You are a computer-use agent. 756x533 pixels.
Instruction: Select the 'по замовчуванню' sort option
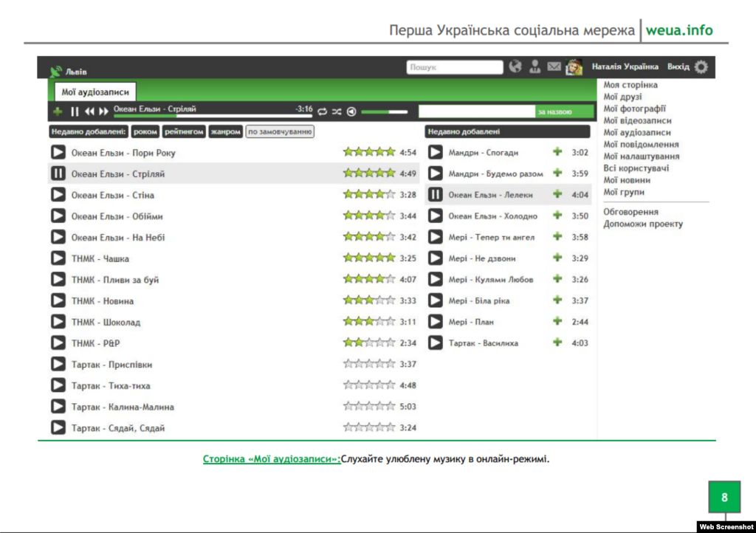[280, 131]
